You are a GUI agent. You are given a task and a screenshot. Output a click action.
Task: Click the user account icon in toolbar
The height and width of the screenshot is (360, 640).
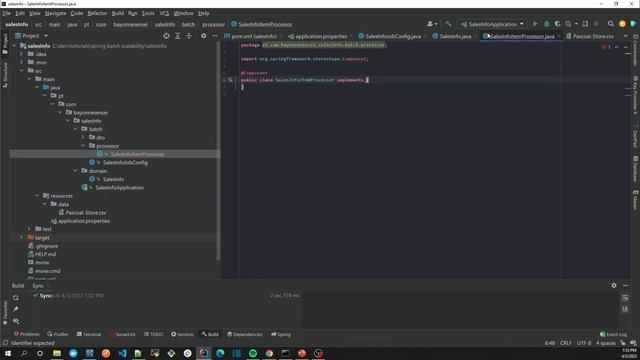pyautogui.click(x=432, y=24)
